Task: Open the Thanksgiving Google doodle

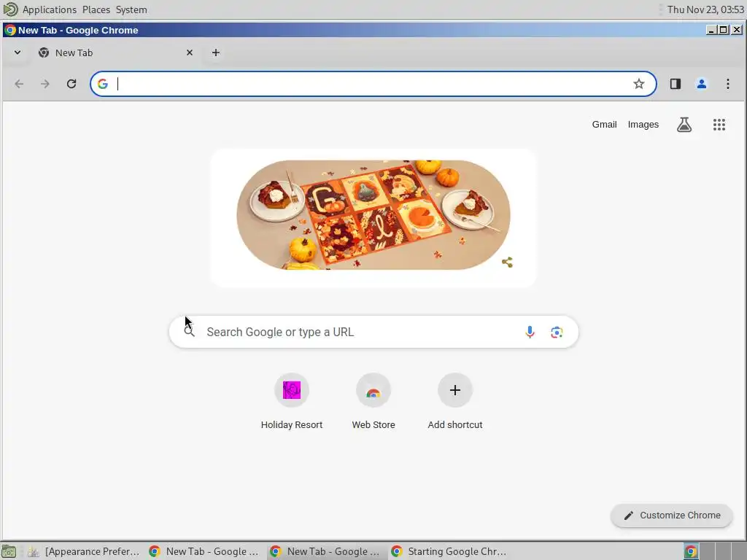Action: [x=373, y=215]
